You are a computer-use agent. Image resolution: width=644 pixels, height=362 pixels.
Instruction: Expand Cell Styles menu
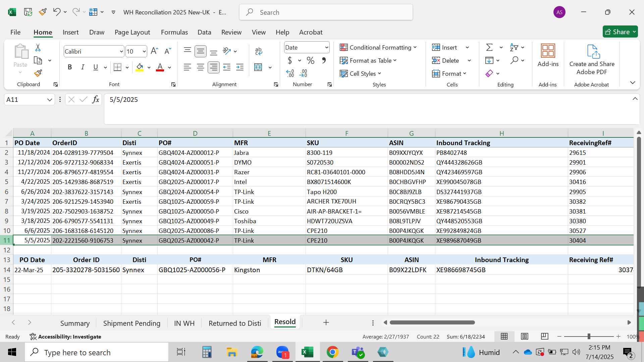point(361,74)
